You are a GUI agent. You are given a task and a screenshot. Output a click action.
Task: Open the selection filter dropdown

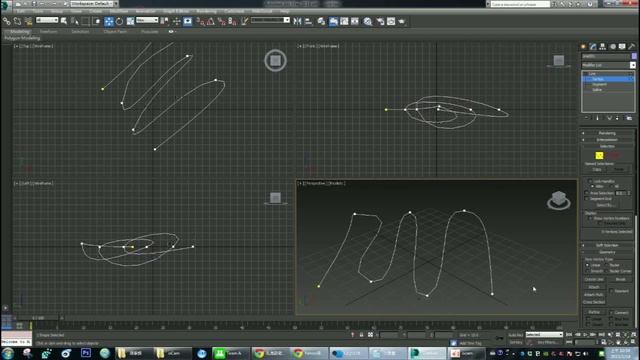tap(47, 20)
